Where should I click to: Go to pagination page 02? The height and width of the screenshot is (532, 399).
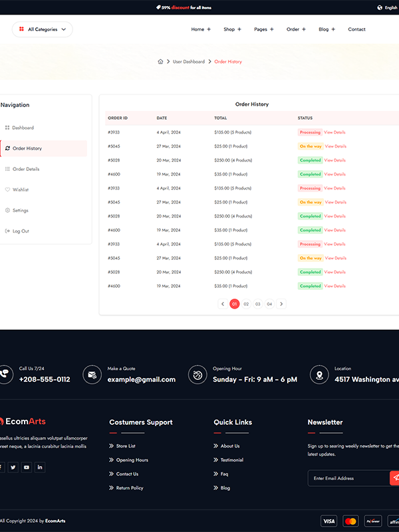coord(246,304)
